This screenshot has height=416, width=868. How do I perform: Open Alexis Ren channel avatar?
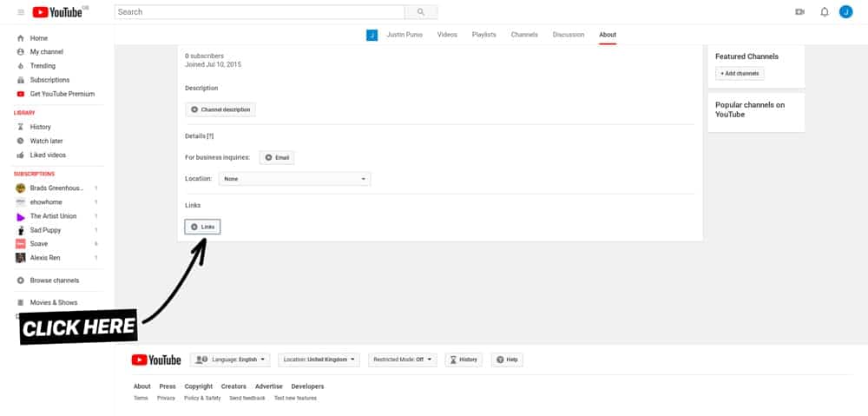(21, 258)
